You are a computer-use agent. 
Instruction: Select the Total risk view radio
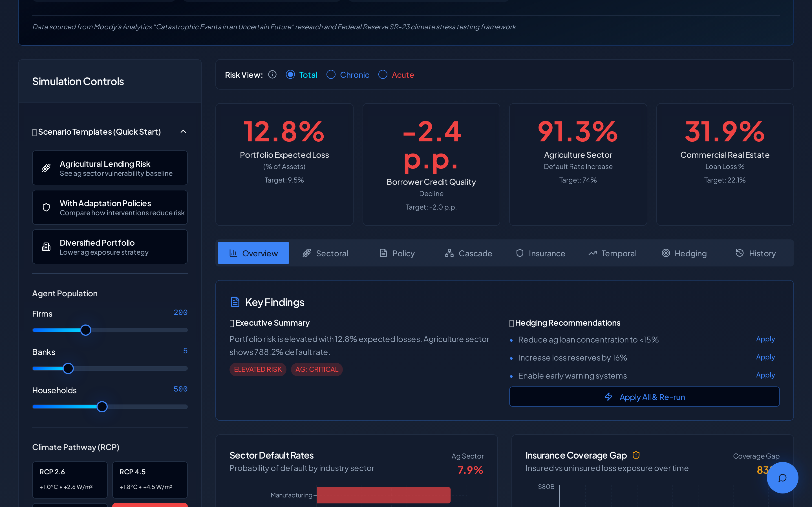[290, 74]
